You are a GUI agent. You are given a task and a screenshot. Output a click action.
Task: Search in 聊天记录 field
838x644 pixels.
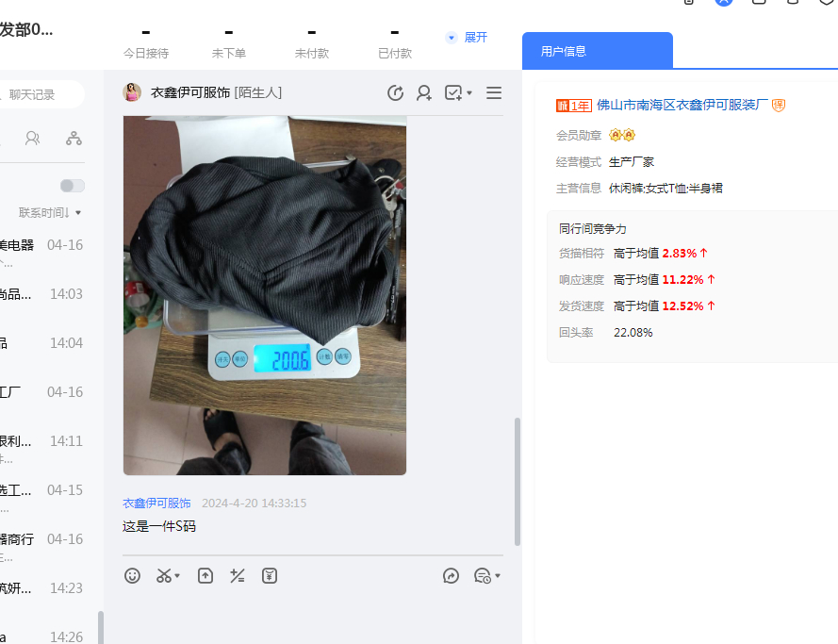click(41, 94)
